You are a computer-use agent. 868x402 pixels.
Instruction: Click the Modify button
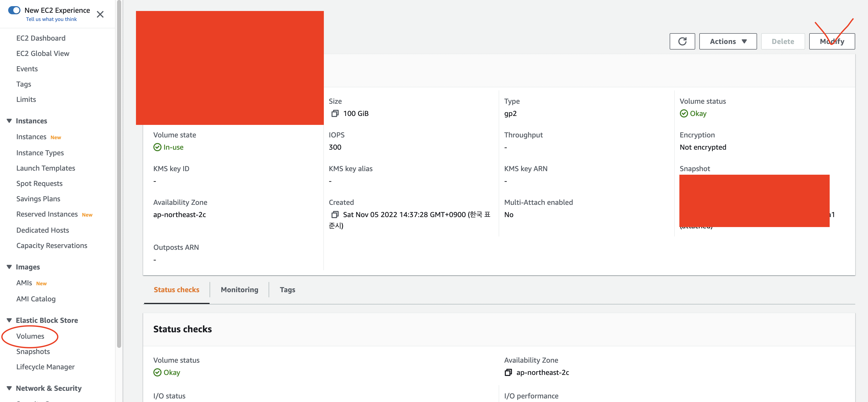832,41
